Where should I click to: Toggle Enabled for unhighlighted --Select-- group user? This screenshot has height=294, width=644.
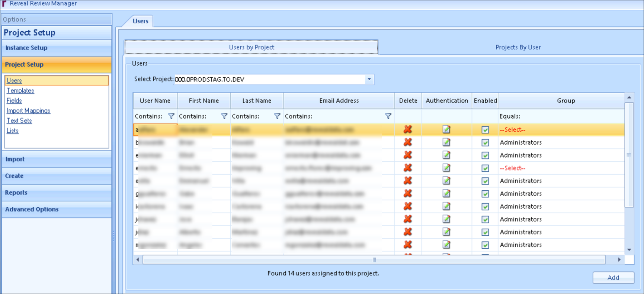tap(485, 168)
